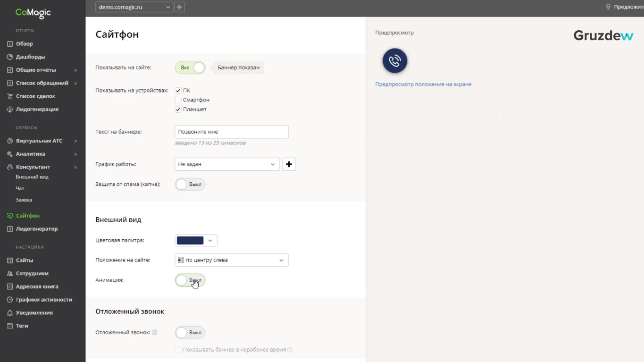Click the Gruzdew logo
This screenshot has width=644, height=362.
point(603,36)
